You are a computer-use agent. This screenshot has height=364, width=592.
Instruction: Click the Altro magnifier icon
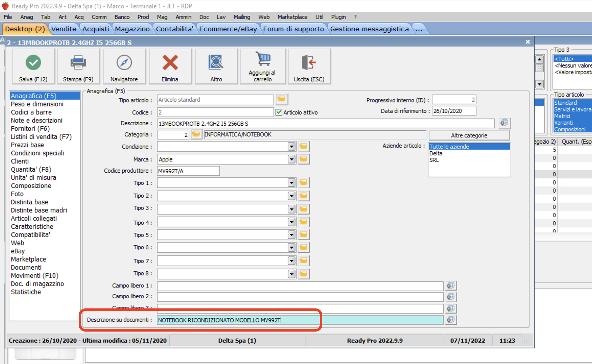click(216, 63)
